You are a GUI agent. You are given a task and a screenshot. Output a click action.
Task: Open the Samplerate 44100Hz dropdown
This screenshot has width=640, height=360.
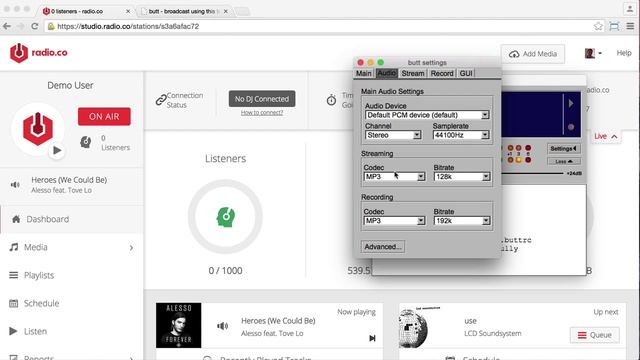tap(461, 135)
